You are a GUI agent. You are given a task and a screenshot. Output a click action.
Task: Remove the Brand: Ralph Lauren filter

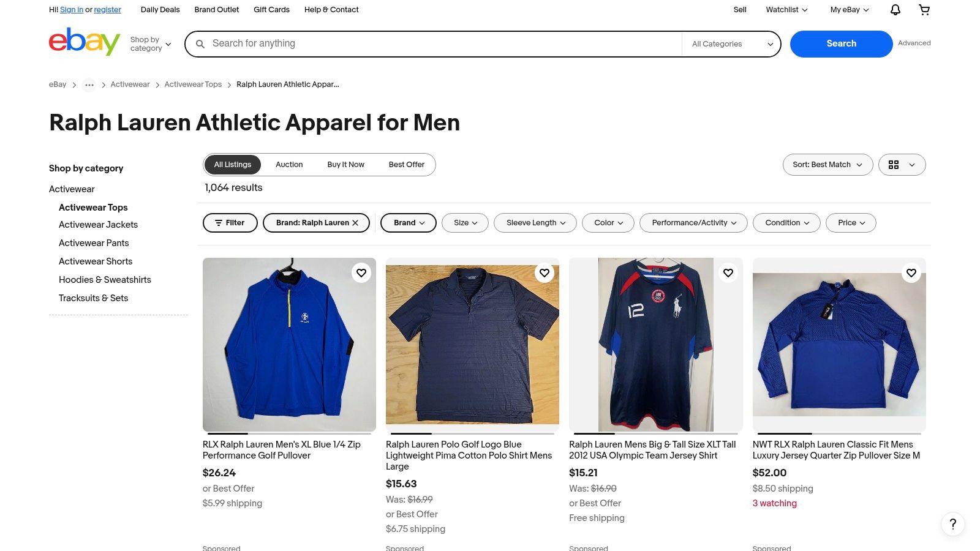[355, 223]
